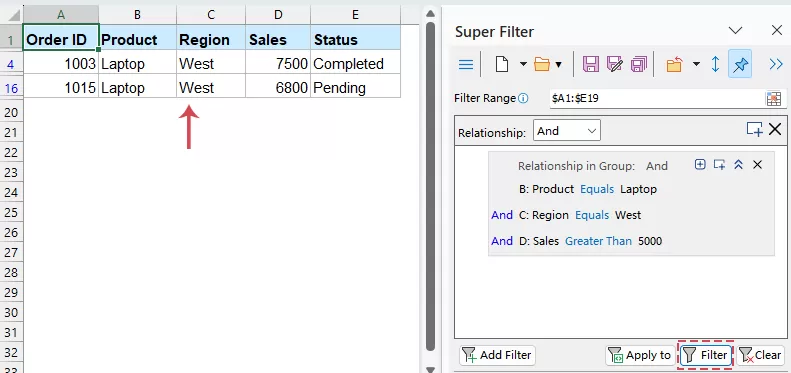The height and width of the screenshot is (373, 791).
Task: Click the Region Equals operator link
Action: 592,215
